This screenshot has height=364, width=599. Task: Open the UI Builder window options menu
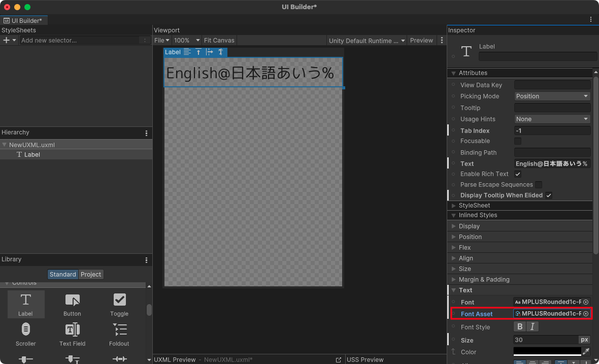point(590,19)
